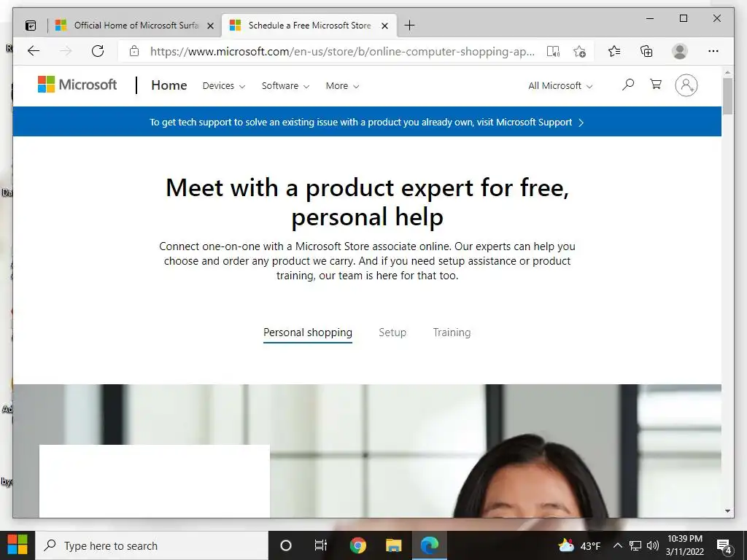Open tab actions menu icon

[31, 26]
